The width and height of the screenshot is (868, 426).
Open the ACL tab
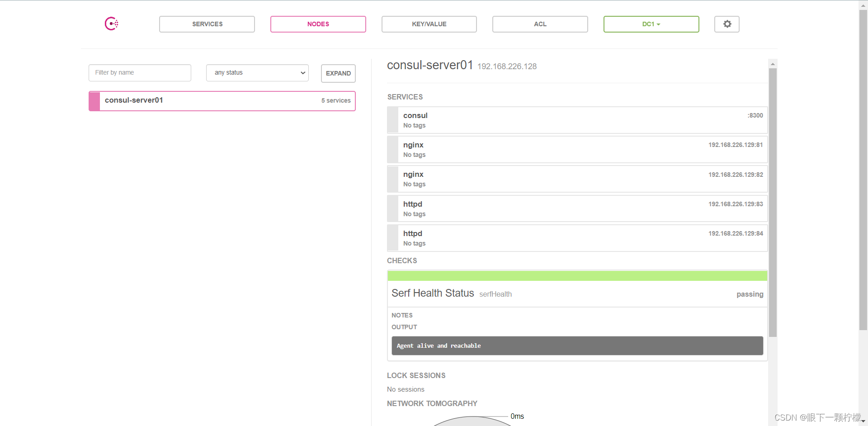pos(540,24)
